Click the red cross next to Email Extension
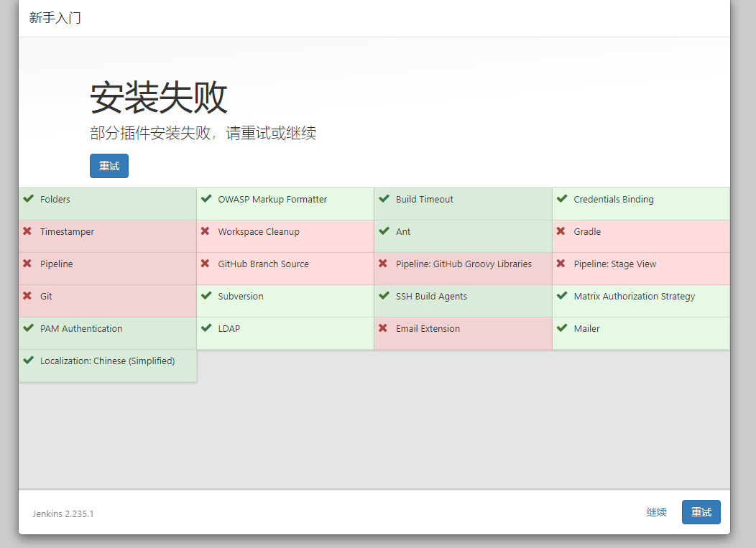 [384, 328]
